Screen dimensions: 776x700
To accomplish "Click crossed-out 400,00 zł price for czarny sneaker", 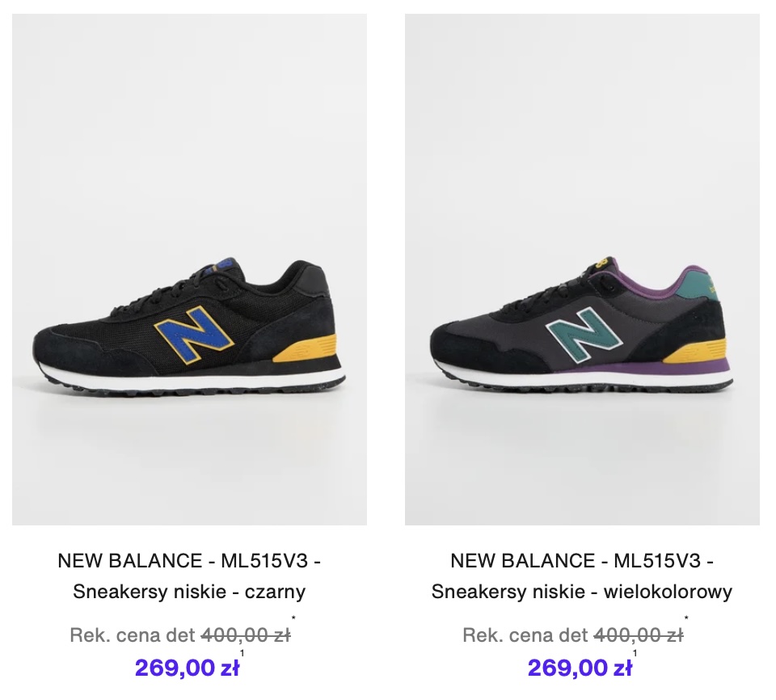I will click(245, 635).
